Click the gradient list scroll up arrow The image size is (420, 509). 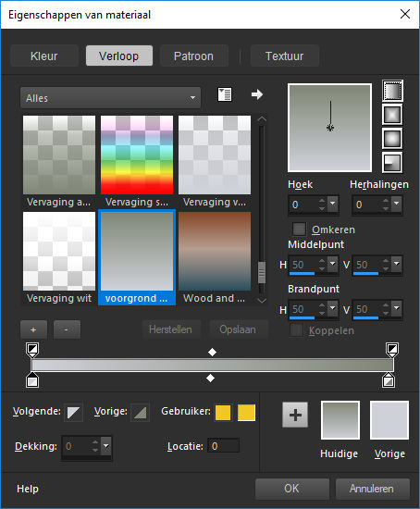click(x=262, y=119)
